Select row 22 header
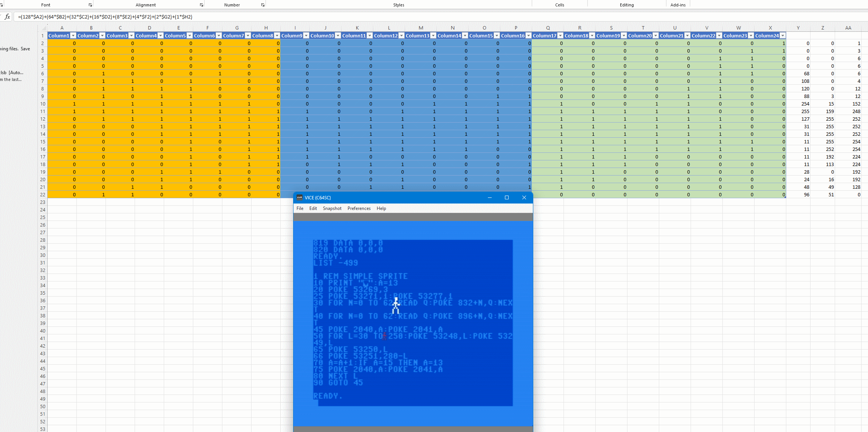Screen dimensions: 868x432 tap(43, 194)
